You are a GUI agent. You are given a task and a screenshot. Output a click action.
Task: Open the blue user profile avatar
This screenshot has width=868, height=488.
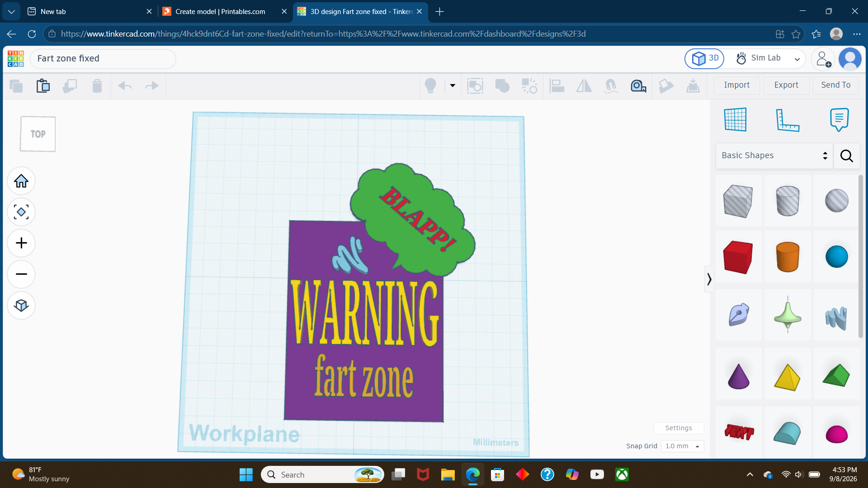click(x=850, y=59)
